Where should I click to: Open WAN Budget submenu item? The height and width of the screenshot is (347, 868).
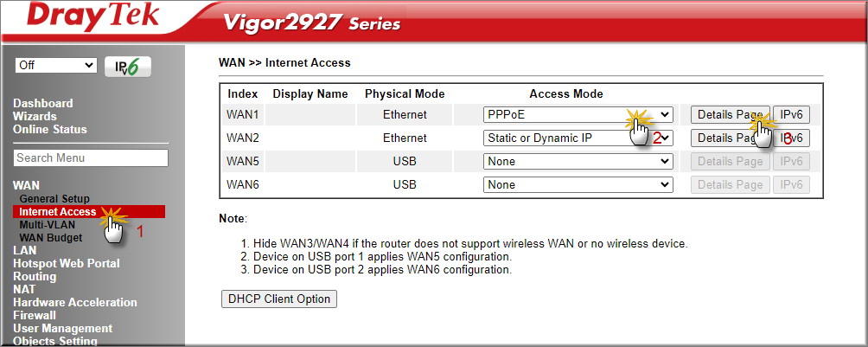[x=50, y=238]
